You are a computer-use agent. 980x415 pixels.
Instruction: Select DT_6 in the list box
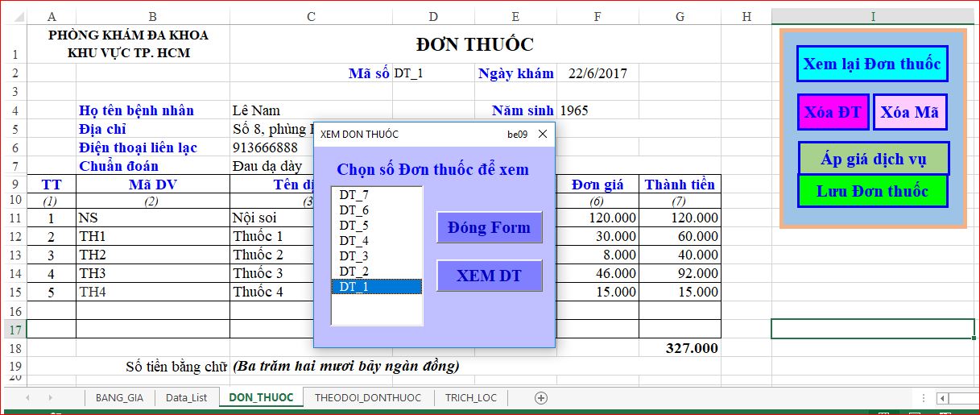(x=376, y=210)
